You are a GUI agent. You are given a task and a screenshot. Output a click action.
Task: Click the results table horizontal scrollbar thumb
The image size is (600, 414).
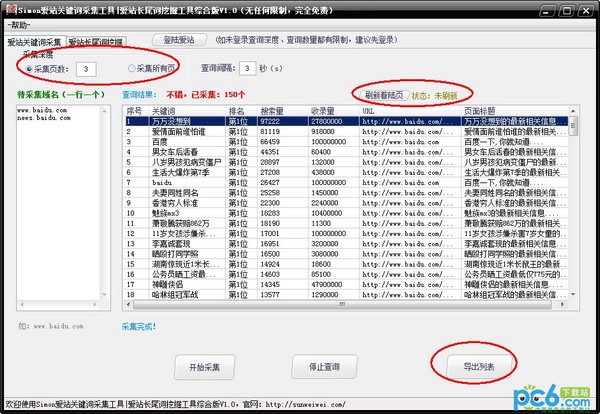(x=342, y=305)
